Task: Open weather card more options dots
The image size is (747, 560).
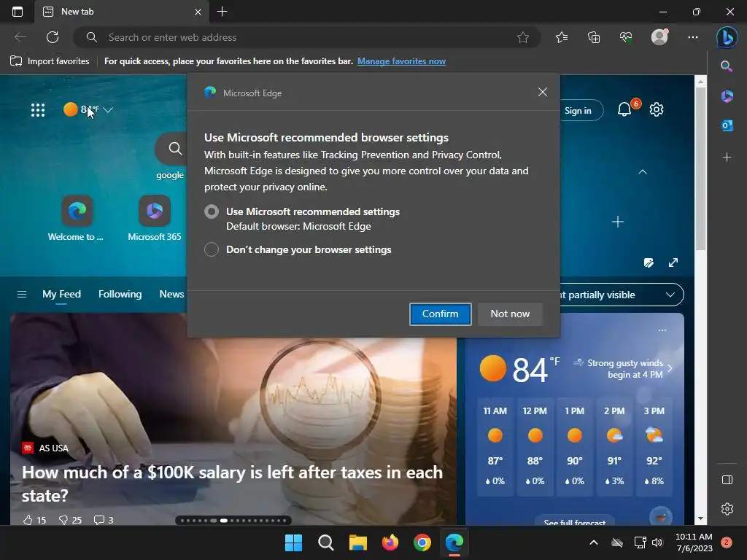Action: click(x=662, y=330)
